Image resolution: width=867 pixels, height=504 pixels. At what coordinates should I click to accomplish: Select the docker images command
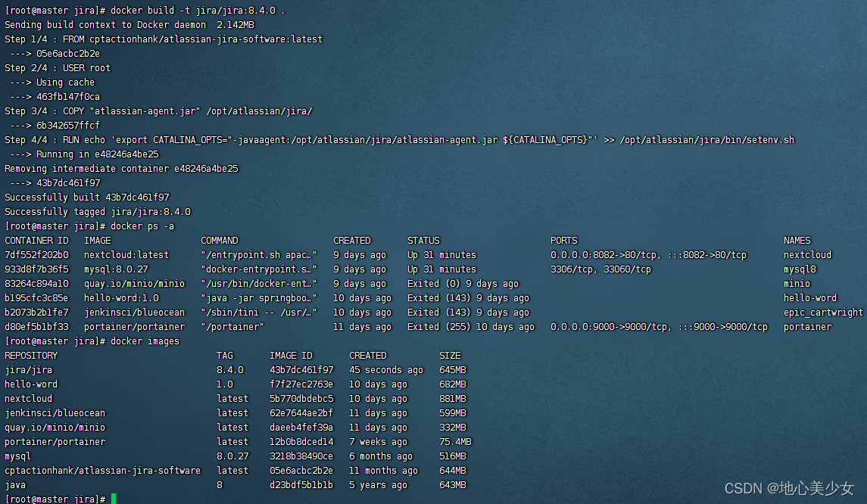click(145, 341)
